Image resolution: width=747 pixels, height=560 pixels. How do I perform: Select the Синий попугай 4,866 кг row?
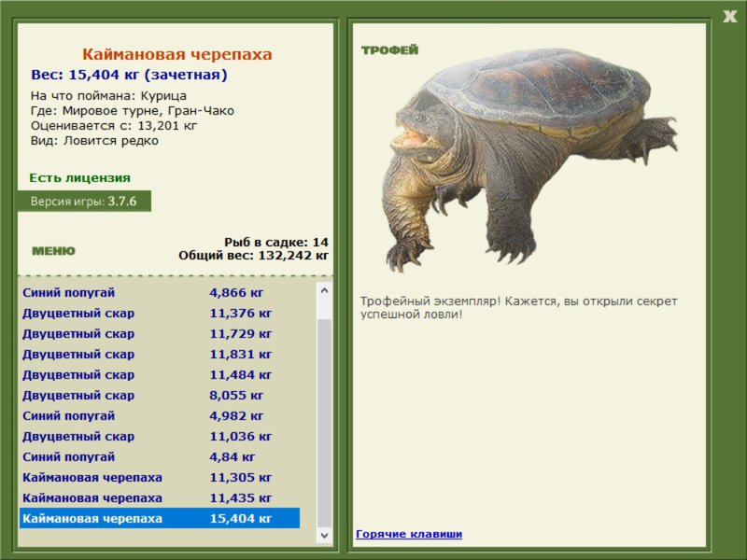(x=160, y=292)
